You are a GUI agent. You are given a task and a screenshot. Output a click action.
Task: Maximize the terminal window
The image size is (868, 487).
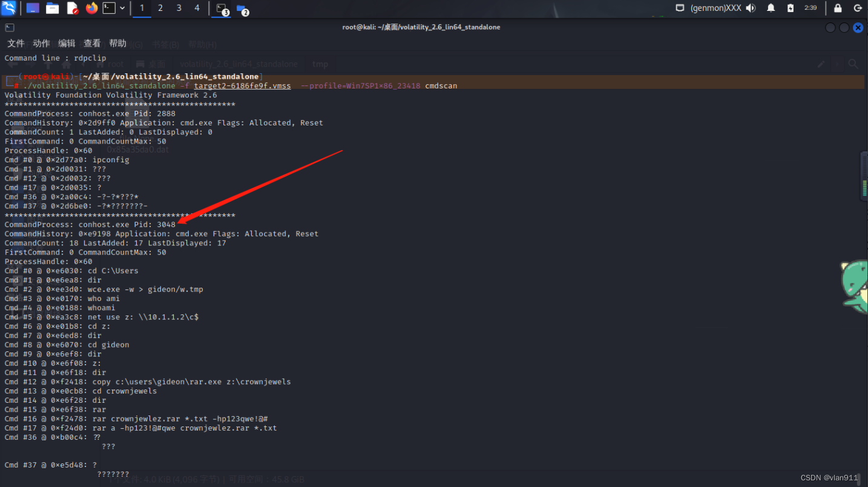(844, 27)
